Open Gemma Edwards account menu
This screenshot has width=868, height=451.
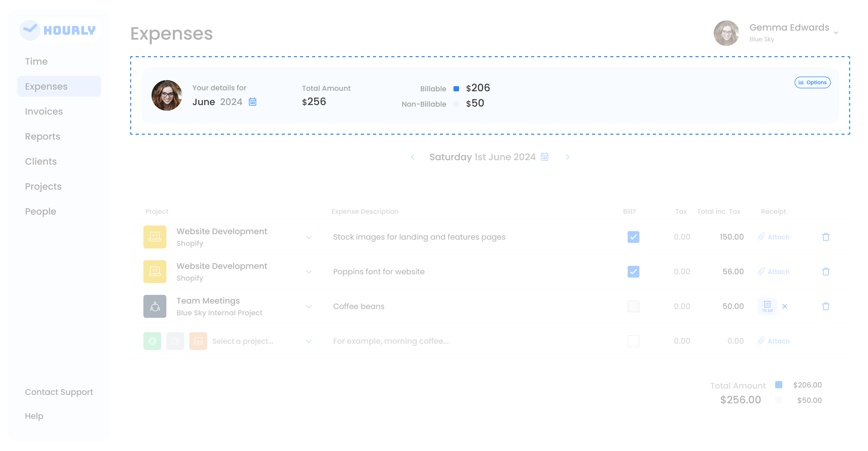836,33
